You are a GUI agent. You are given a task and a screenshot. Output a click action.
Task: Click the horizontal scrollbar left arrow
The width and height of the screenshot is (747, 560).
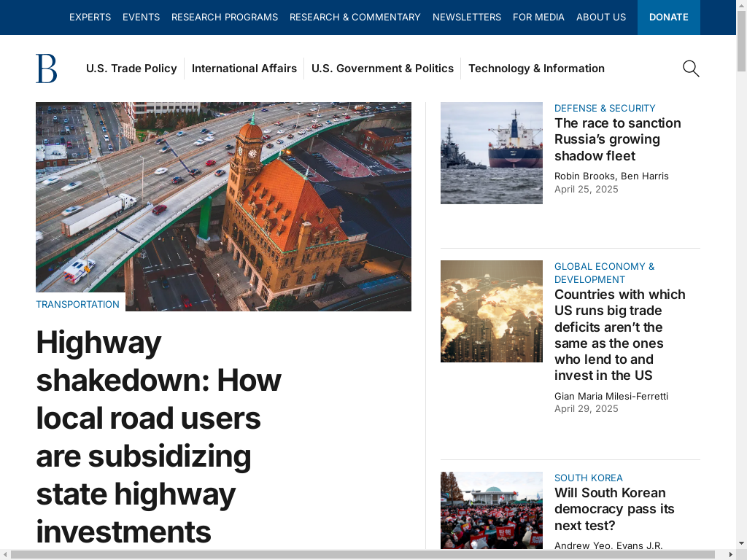tap(5, 555)
